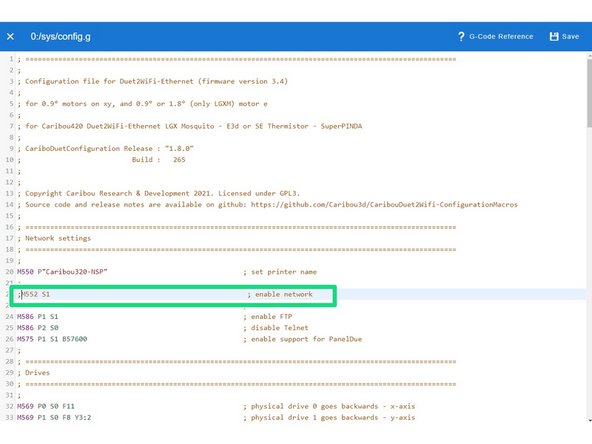Close the config.g editor
The image size is (592, 444).
point(10,36)
